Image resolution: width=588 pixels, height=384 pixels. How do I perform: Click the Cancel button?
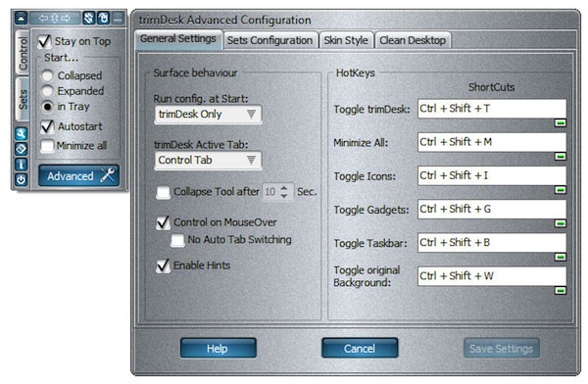(x=360, y=349)
